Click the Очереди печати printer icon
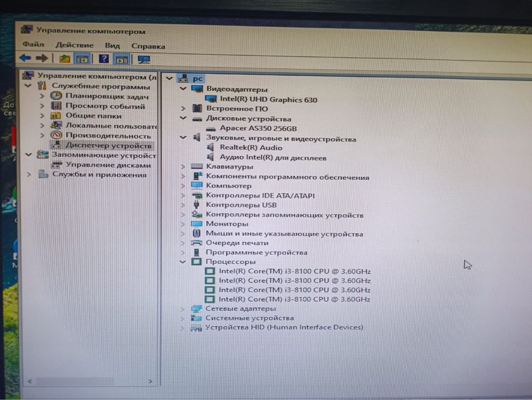 (x=196, y=243)
